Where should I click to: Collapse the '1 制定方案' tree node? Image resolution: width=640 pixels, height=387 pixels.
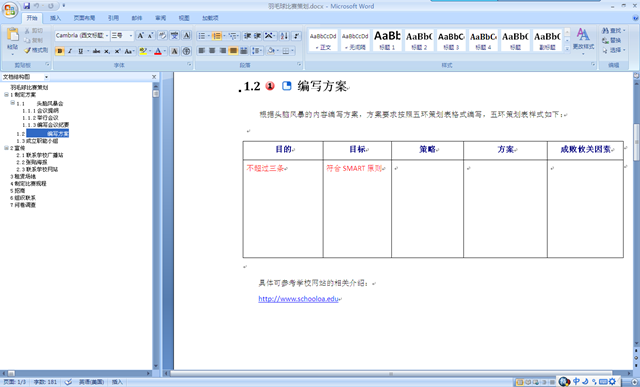[7, 94]
